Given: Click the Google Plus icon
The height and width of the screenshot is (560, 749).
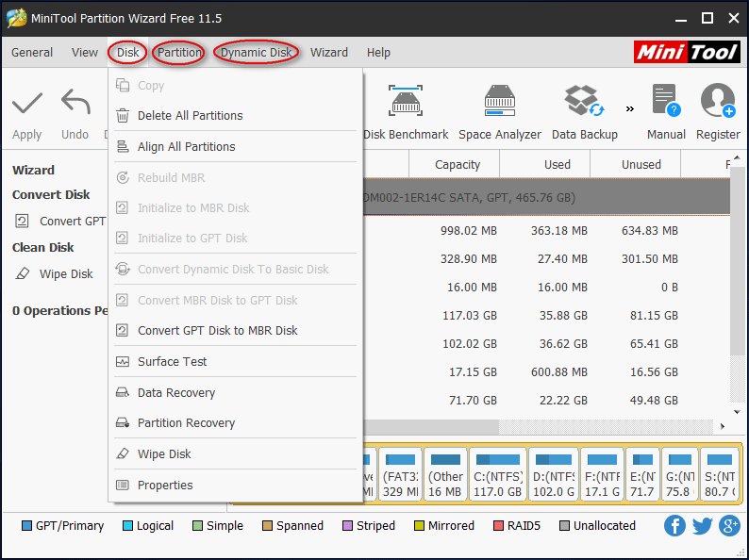Looking at the screenshot, I should (x=729, y=526).
